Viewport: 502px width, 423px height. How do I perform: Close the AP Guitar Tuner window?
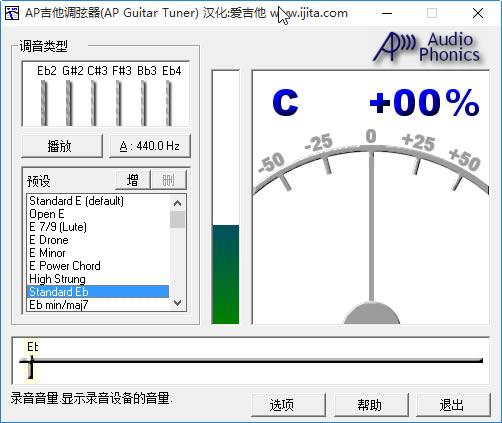[478, 13]
